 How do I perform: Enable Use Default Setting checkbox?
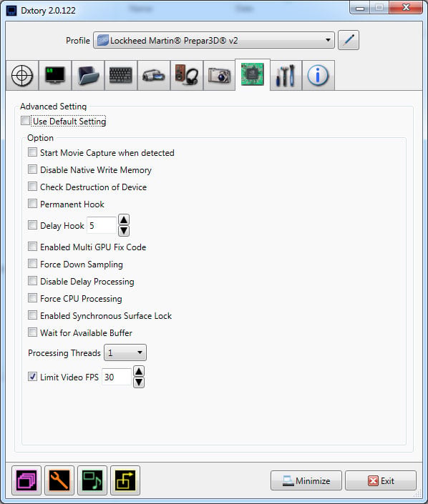coord(25,121)
